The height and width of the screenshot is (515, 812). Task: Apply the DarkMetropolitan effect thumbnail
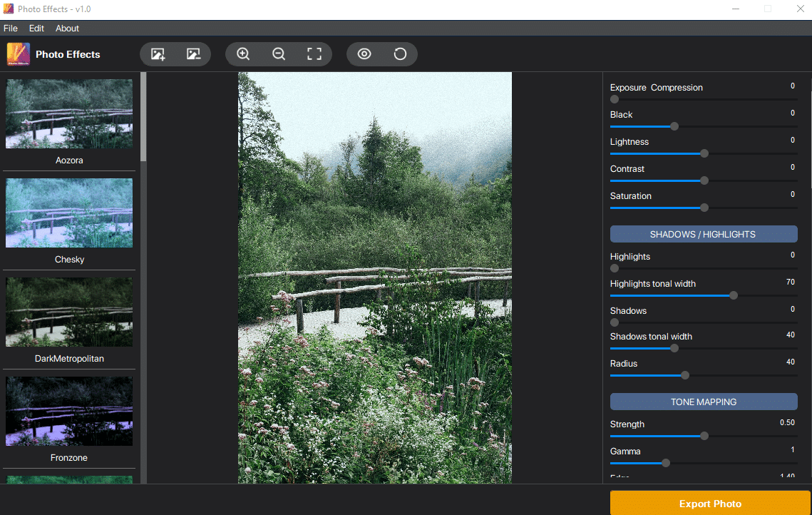pyautogui.click(x=69, y=312)
